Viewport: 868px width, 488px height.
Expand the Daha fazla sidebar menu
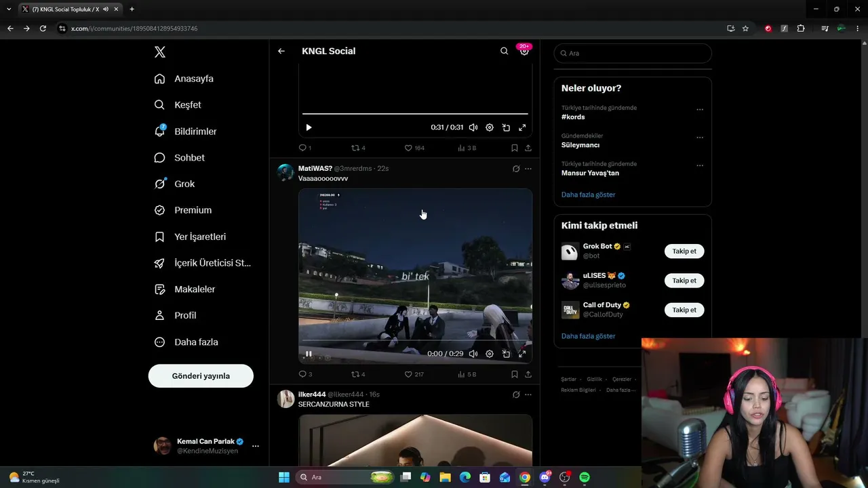pyautogui.click(x=186, y=342)
